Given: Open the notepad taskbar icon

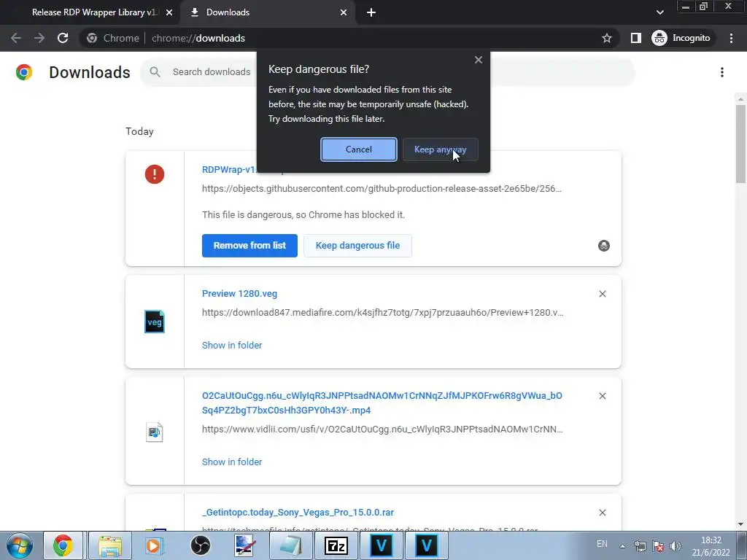Looking at the screenshot, I should tap(291, 545).
